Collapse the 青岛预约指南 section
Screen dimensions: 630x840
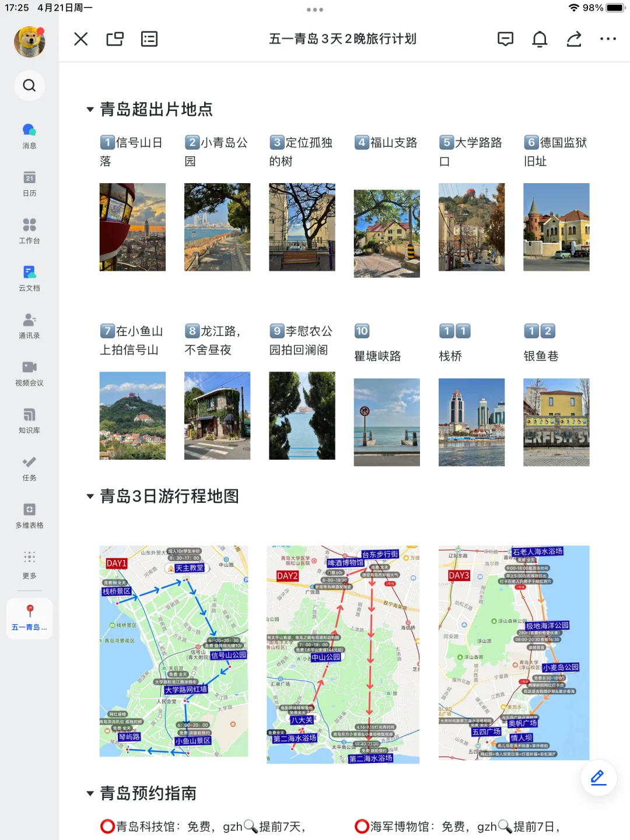coord(90,793)
